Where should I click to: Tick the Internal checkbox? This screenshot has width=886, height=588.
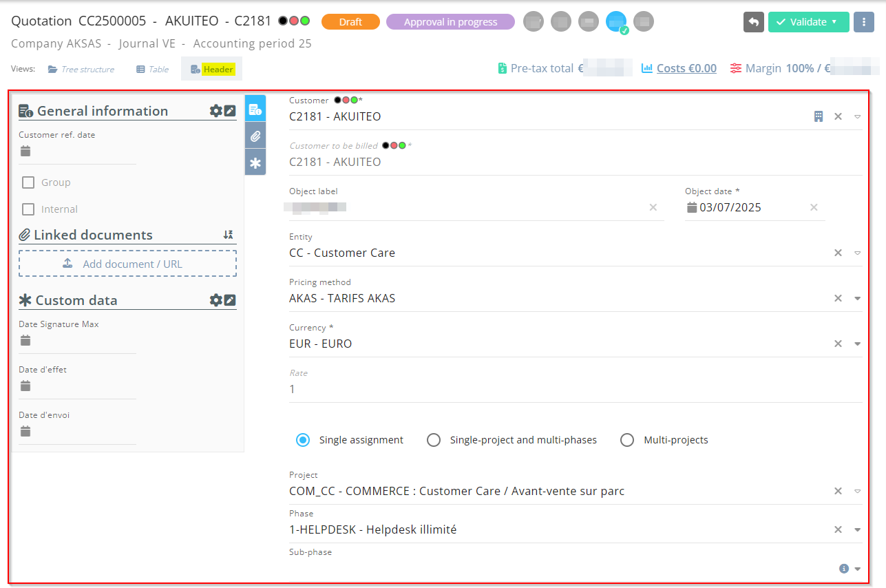coord(28,209)
